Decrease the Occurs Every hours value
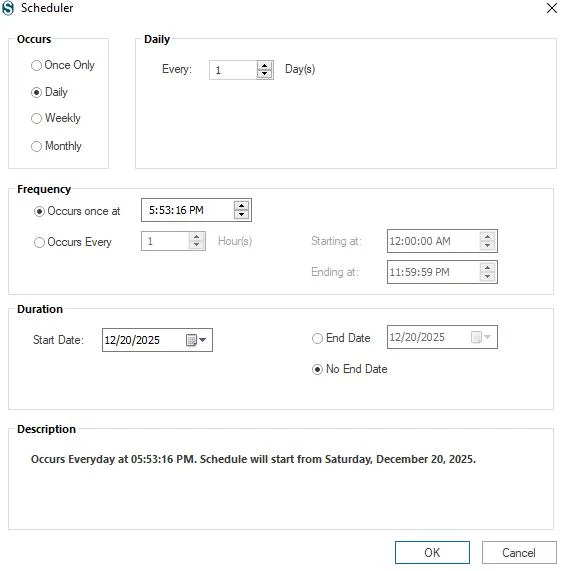Image resolution: width=564 pixels, height=571 pixels. (196, 245)
